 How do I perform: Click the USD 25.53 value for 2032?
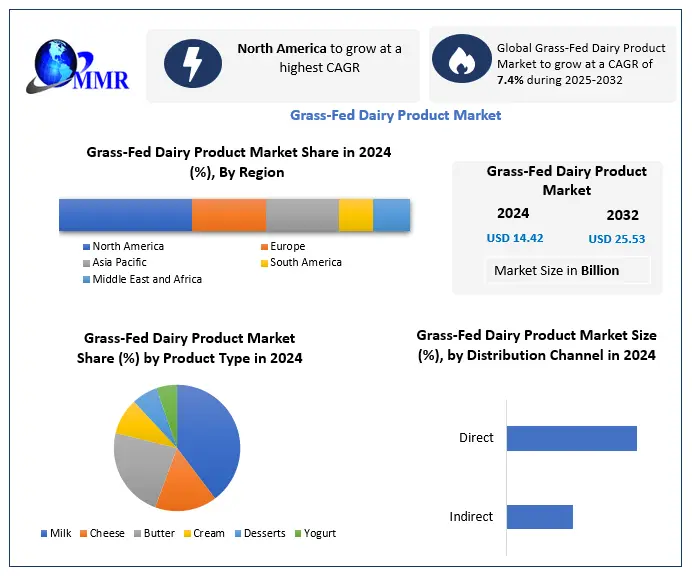[617, 239]
